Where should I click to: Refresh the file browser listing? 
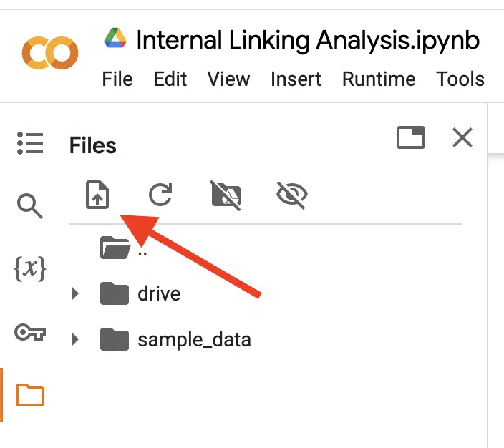pyautogui.click(x=160, y=195)
